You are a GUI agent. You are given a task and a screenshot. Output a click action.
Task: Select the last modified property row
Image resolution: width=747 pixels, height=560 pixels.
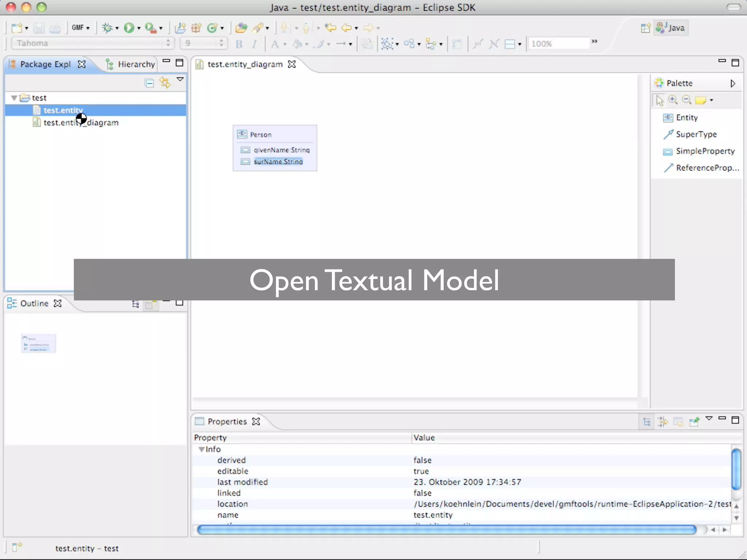point(462,482)
